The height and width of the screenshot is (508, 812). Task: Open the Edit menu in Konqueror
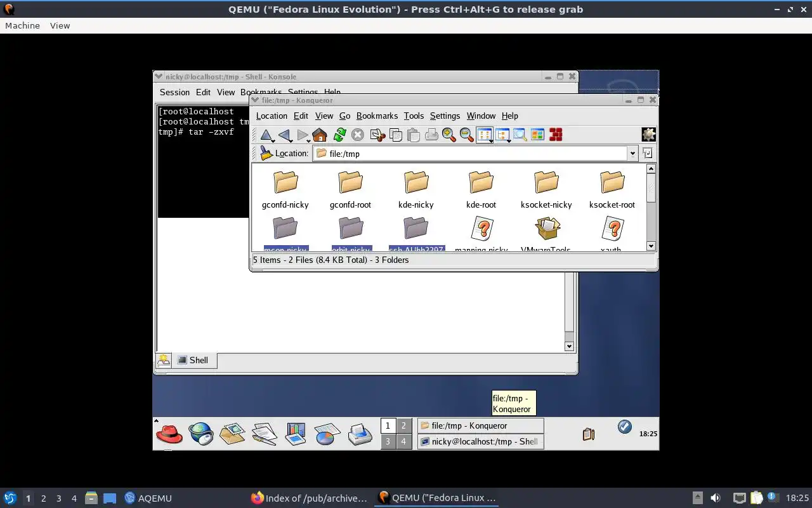301,116
